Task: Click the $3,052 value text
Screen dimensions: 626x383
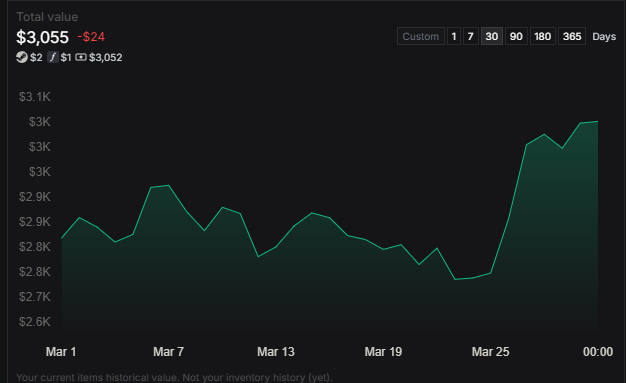Action: pos(106,58)
